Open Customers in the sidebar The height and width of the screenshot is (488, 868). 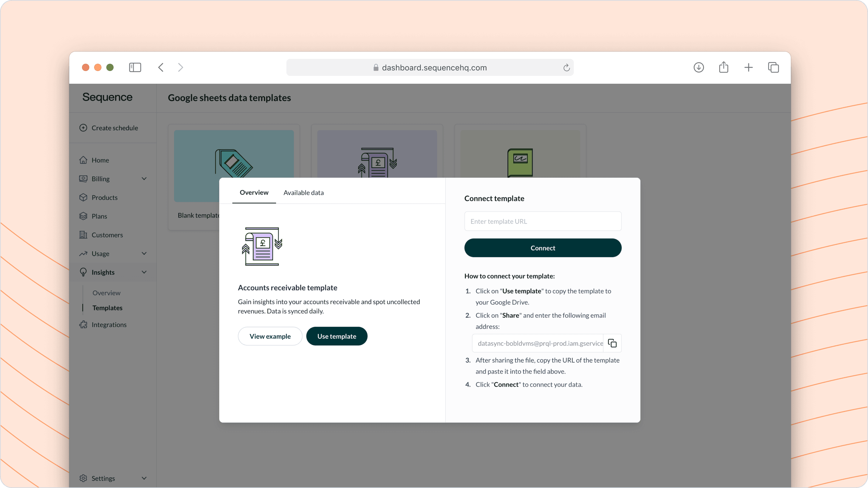pyautogui.click(x=107, y=235)
